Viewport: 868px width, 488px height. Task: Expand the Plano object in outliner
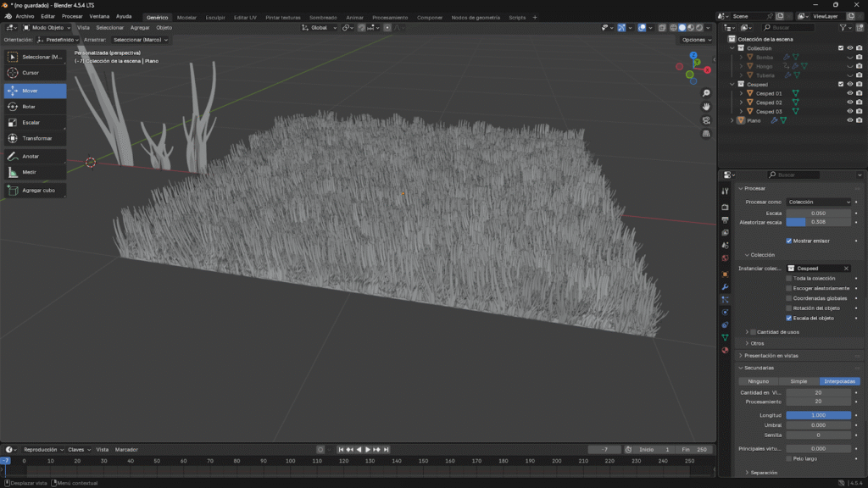(x=732, y=120)
